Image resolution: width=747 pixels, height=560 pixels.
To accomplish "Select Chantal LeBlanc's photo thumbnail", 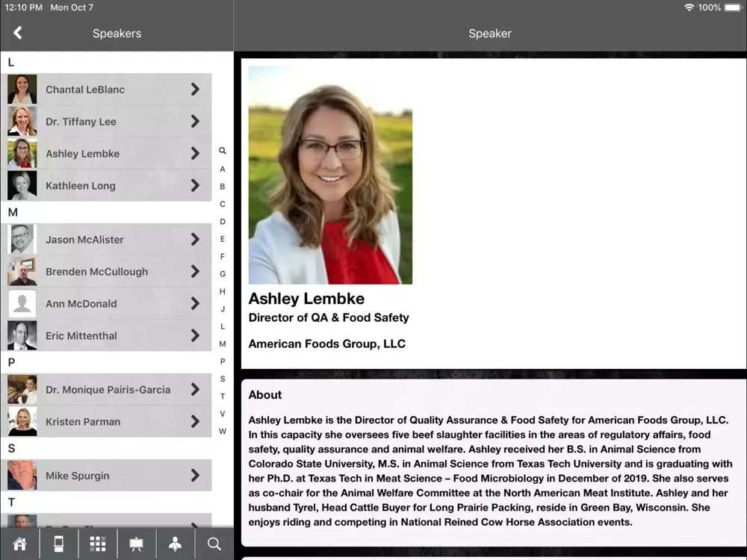I will 22,89.
